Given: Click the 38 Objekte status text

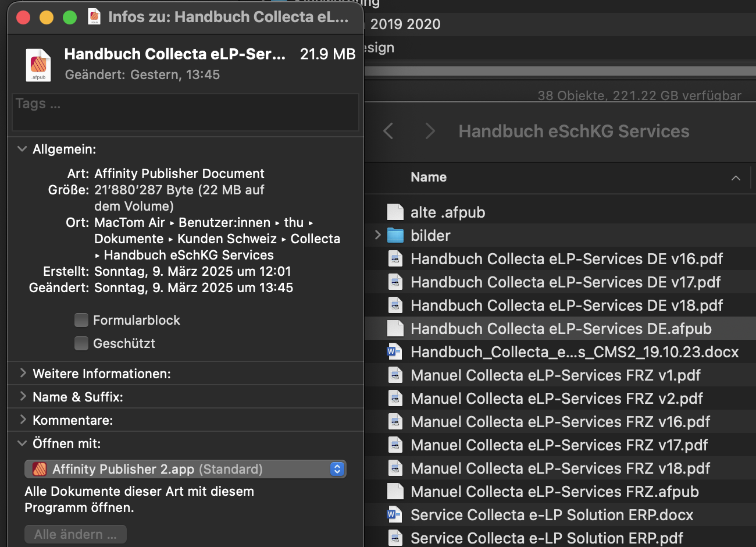Looking at the screenshot, I should pos(639,95).
